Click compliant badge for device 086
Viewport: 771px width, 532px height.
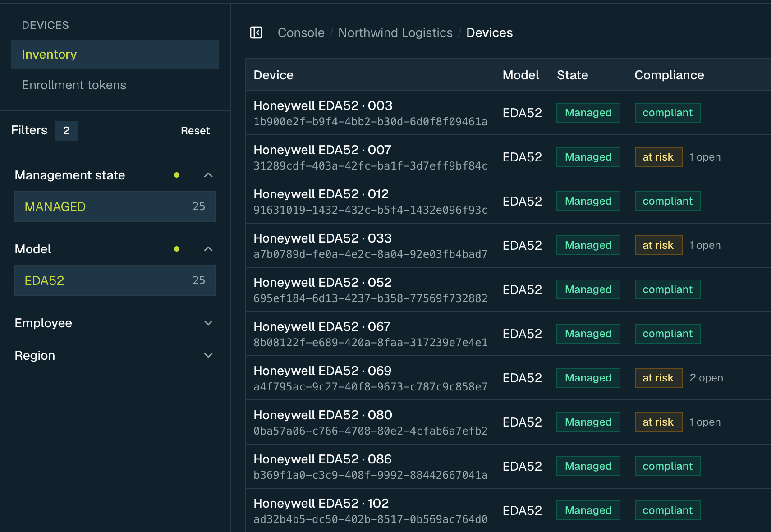point(668,466)
